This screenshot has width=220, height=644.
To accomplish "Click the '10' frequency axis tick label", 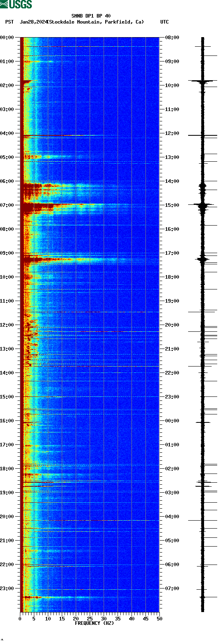I will [x=48, y=619].
